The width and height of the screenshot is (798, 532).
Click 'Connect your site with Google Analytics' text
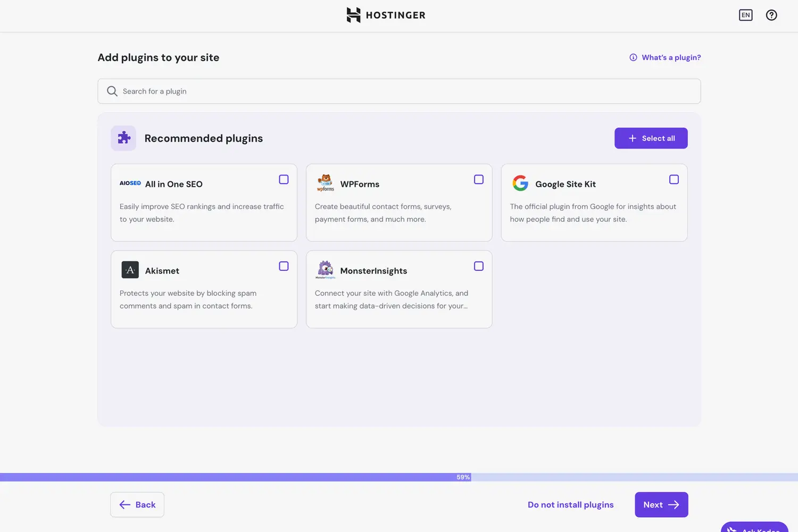[392, 300]
